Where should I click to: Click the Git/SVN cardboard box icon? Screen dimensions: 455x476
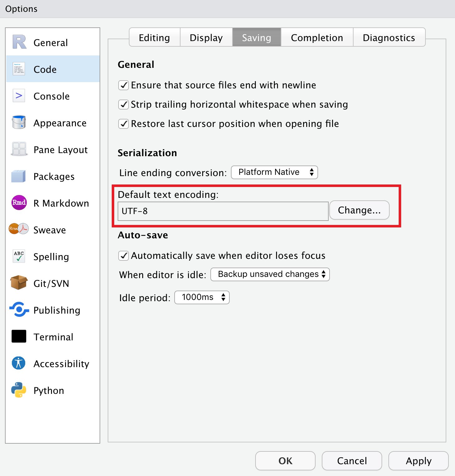pyautogui.click(x=19, y=283)
